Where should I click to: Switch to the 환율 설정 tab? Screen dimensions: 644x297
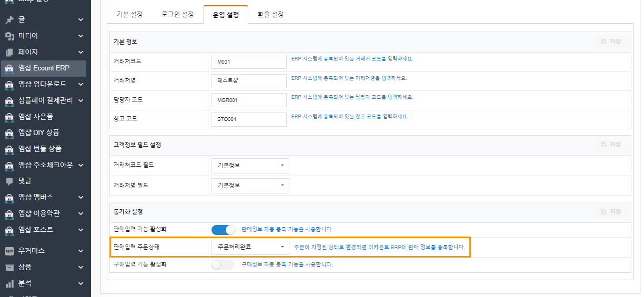pyautogui.click(x=270, y=15)
